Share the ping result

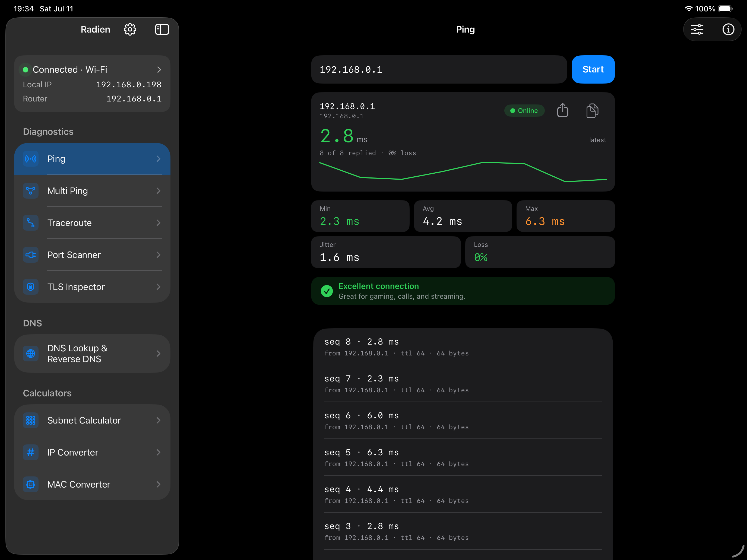point(562,110)
